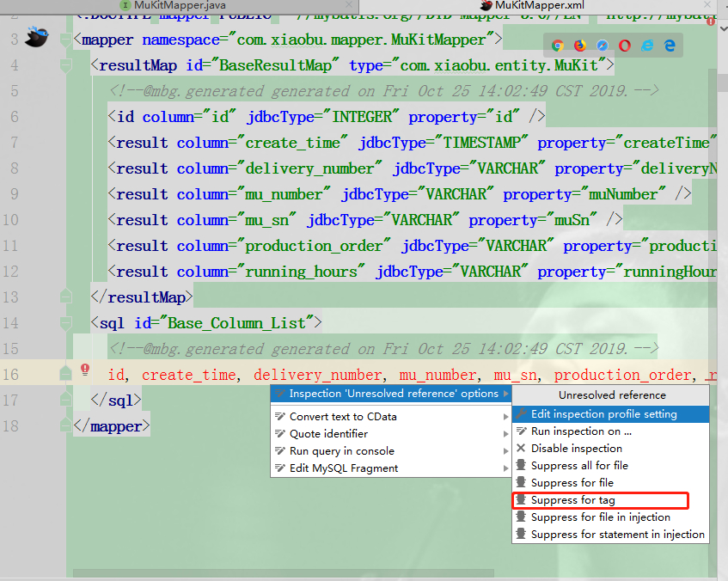Click 'create_time' column value on line 7
The width and height of the screenshot is (728, 581).
pos(292,143)
